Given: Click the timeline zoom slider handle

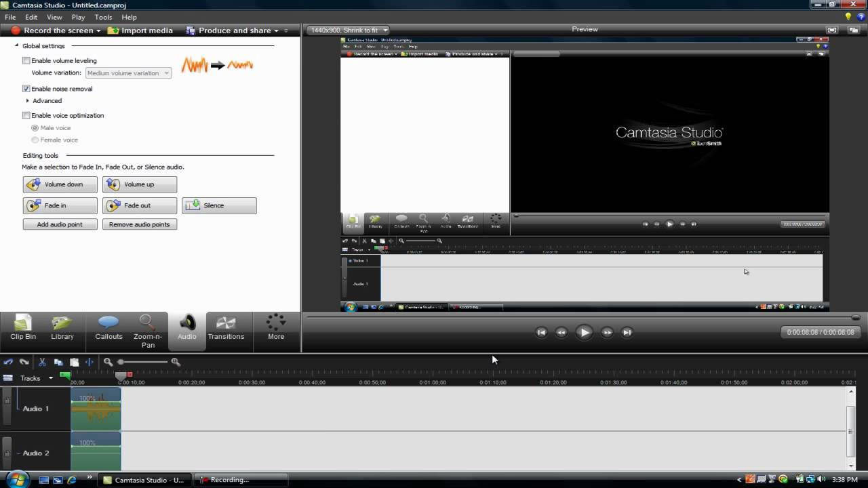Looking at the screenshot, I should coord(121,362).
